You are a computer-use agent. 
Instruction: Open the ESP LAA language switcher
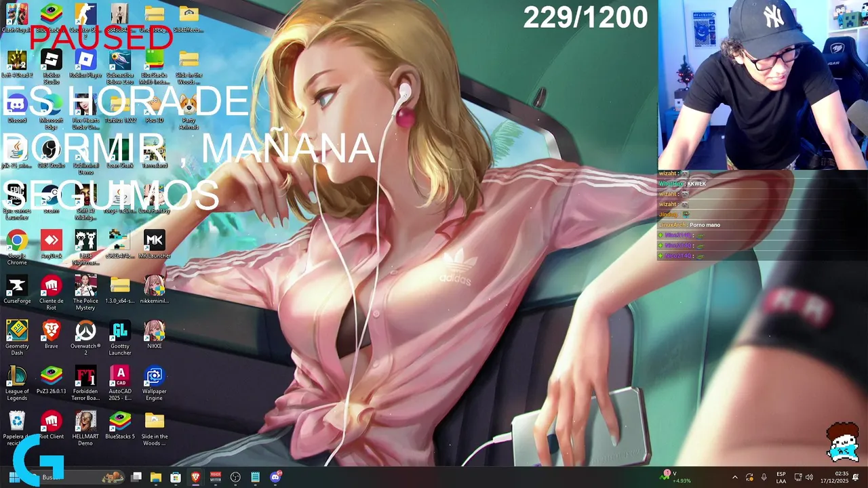[781, 477]
